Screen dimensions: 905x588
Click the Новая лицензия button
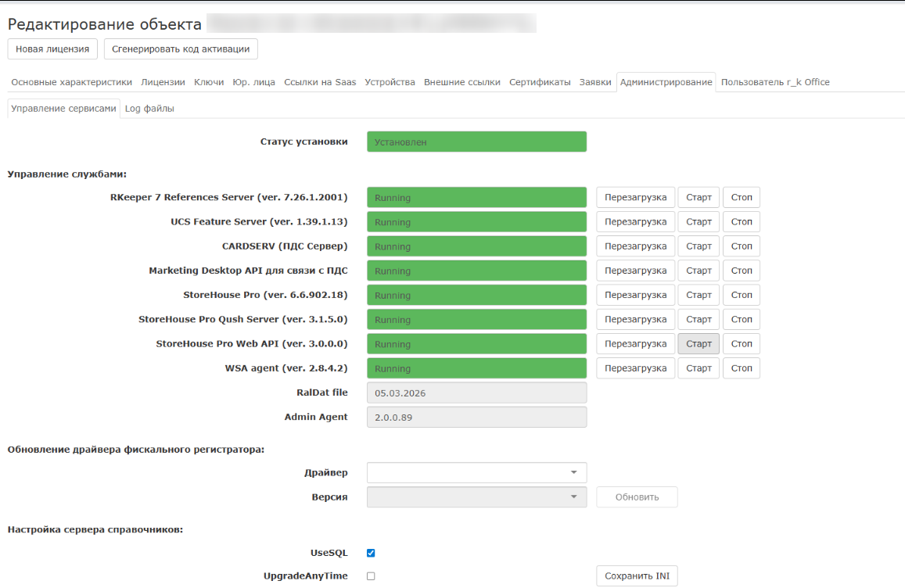[52, 48]
